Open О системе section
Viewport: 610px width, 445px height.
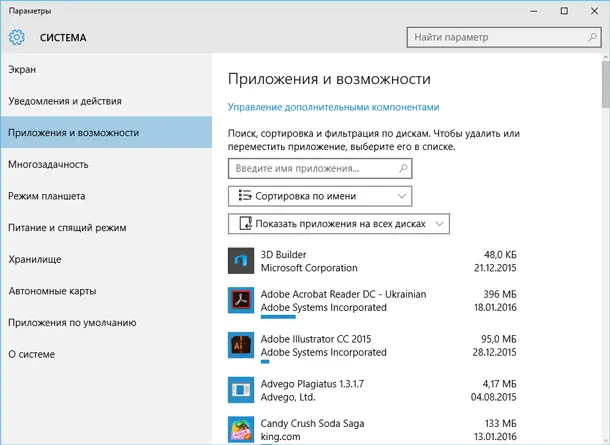(x=106, y=354)
